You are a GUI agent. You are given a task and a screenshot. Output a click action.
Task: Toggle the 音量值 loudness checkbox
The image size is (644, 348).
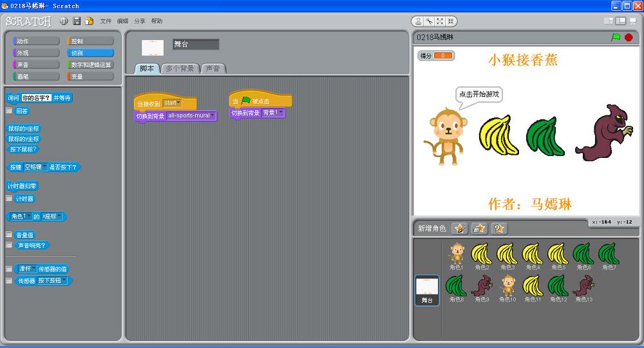click(x=9, y=235)
